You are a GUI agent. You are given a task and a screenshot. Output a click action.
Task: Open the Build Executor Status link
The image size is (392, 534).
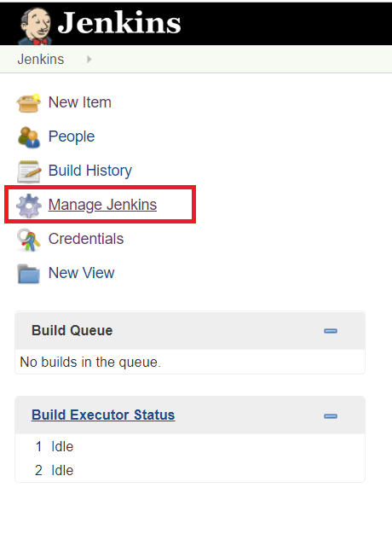(103, 415)
